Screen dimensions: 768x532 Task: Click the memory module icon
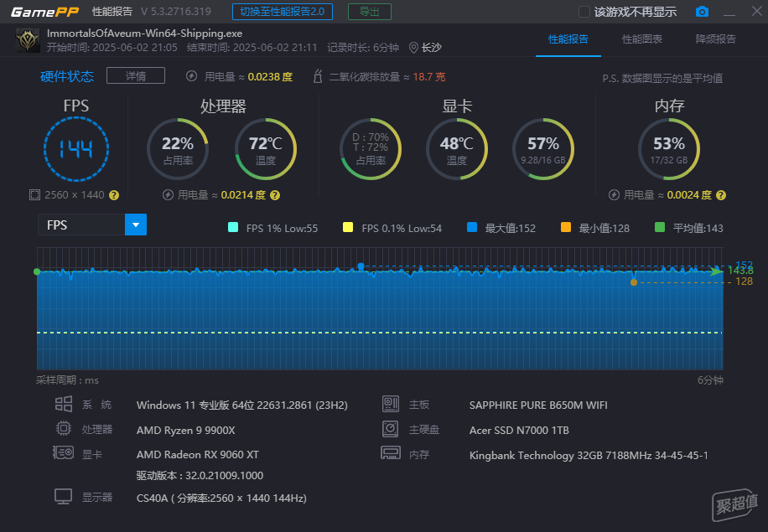tap(391, 453)
